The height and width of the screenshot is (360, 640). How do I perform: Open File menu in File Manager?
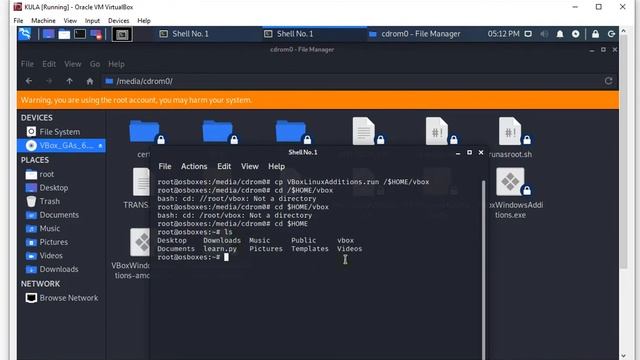27,64
